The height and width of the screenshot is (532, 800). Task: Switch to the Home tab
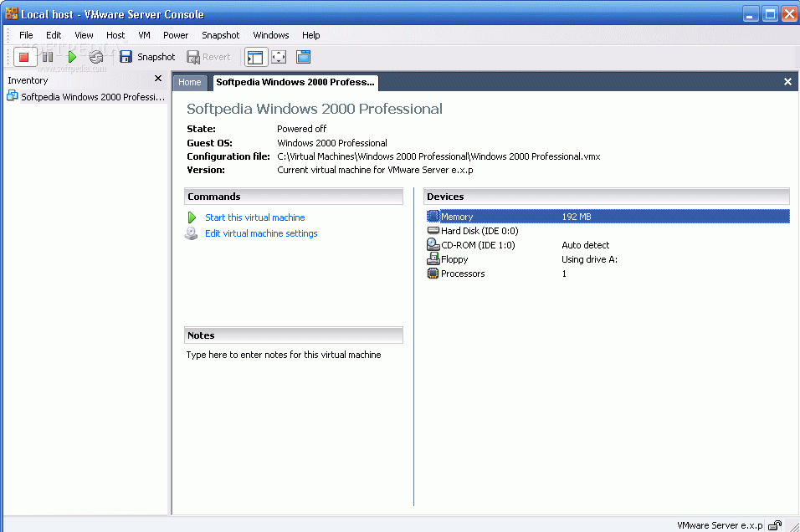[190, 82]
